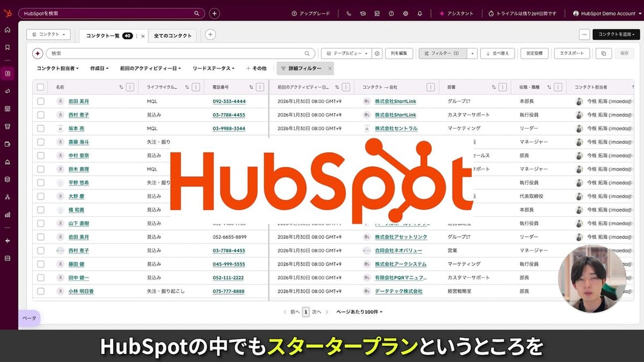This screenshot has height=362, width=644.
Task: Open table view settings gear beside テーブルビュー
Action: (377, 52)
